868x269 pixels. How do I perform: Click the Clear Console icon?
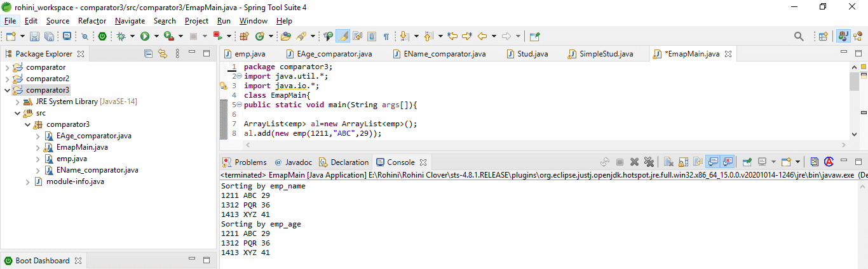pos(668,162)
